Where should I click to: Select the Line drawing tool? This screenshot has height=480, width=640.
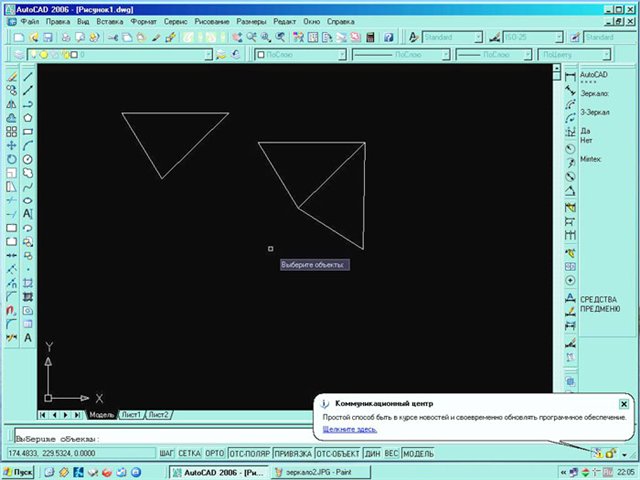(28, 76)
